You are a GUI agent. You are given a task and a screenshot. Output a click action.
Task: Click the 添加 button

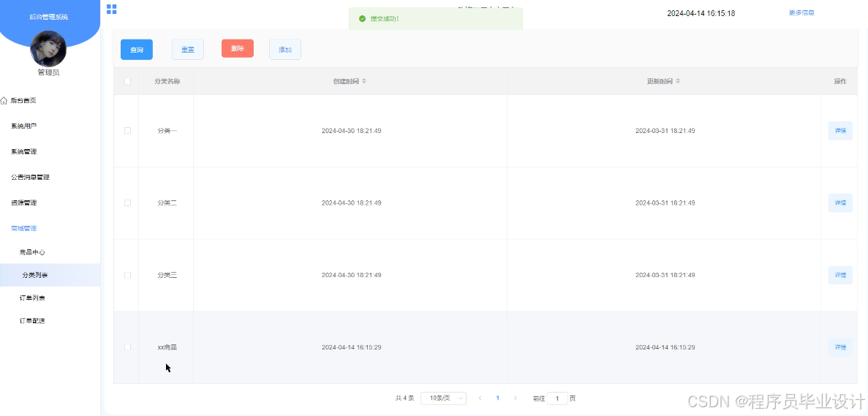(x=285, y=50)
